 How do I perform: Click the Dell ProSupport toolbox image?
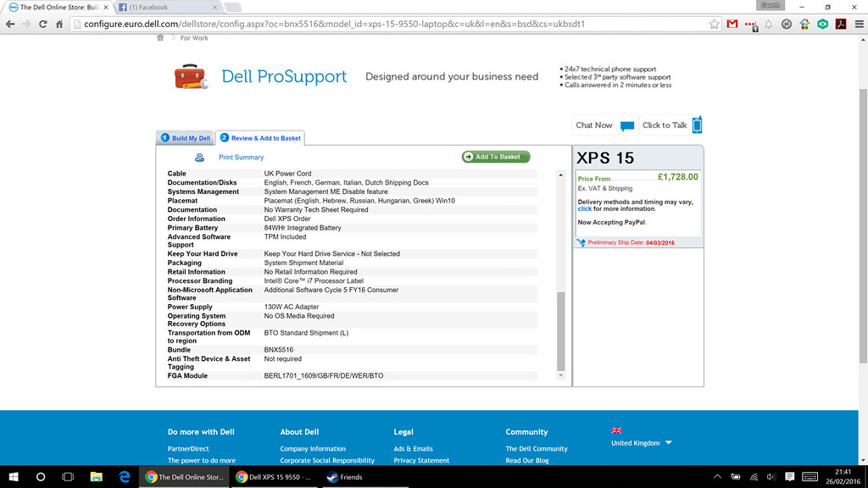191,76
